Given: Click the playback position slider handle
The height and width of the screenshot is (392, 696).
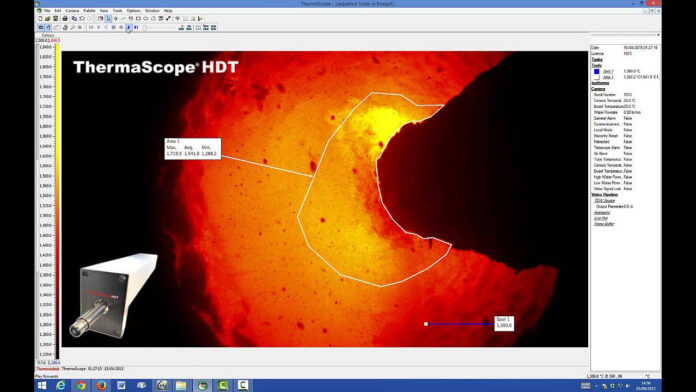Looking at the screenshot, I should (x=145, y=28).
